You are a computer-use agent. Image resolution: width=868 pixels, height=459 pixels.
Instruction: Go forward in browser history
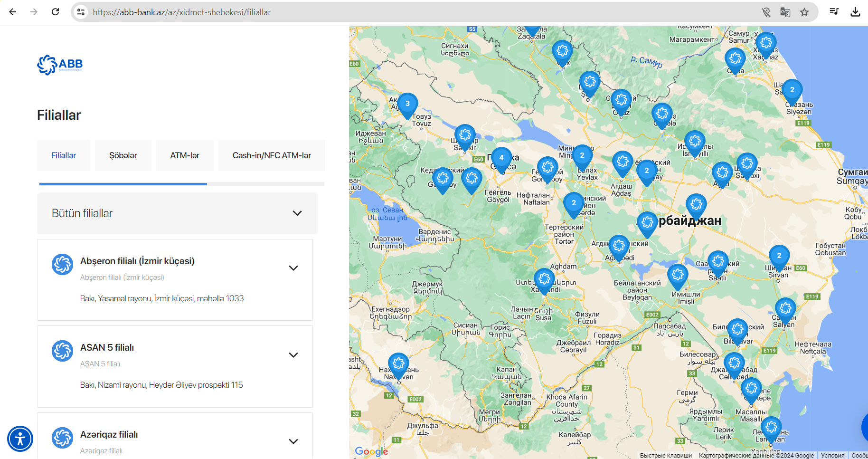click(34, 12)
